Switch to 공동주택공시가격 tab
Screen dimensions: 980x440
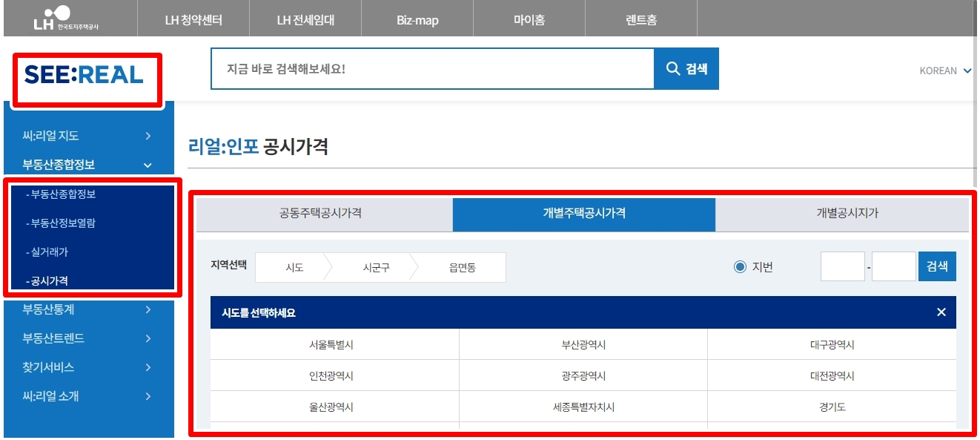point(325,214)
